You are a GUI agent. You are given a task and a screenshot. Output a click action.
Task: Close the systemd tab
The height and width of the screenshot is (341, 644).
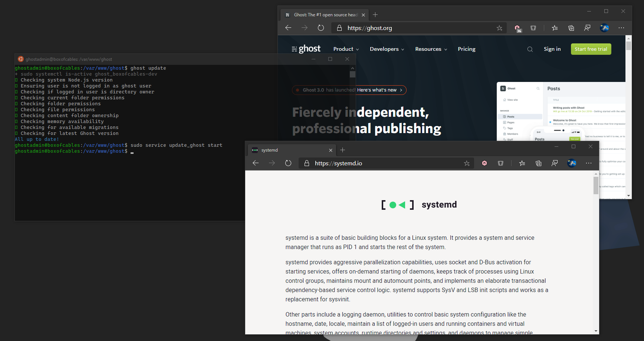tap(331, 150)
